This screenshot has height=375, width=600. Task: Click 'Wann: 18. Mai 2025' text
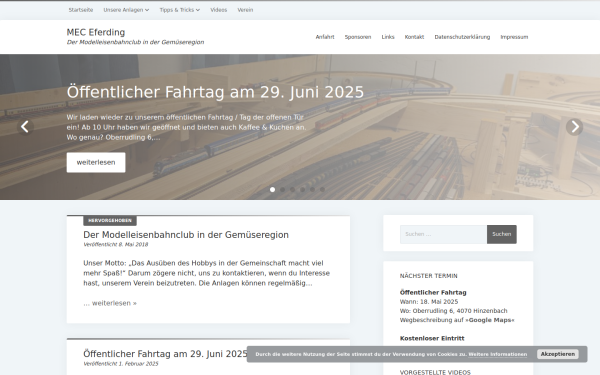coord(429,302)
